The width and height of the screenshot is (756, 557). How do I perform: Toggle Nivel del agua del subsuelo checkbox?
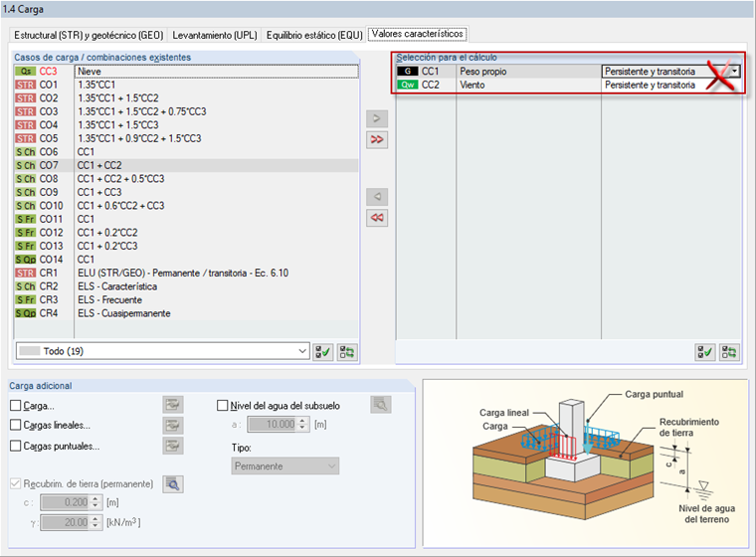[222, 406]
